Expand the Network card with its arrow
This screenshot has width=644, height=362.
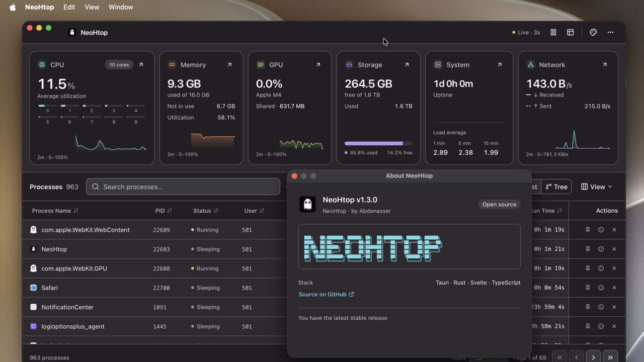click(605, 64)
